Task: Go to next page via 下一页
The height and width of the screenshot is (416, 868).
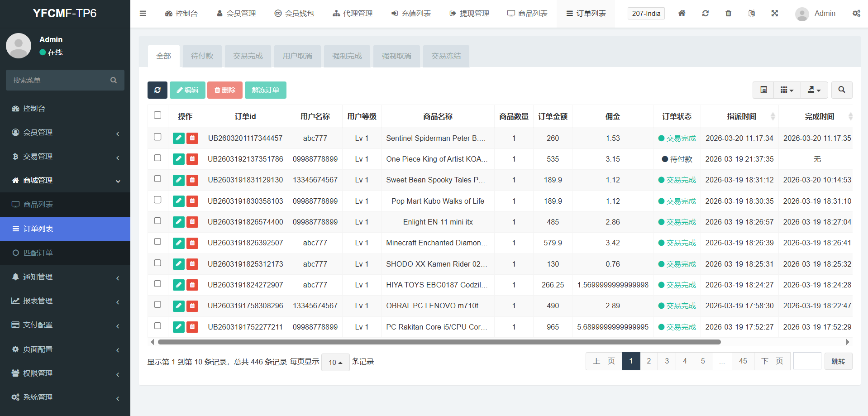Action: pyautogui.click(x=772, y=361)
